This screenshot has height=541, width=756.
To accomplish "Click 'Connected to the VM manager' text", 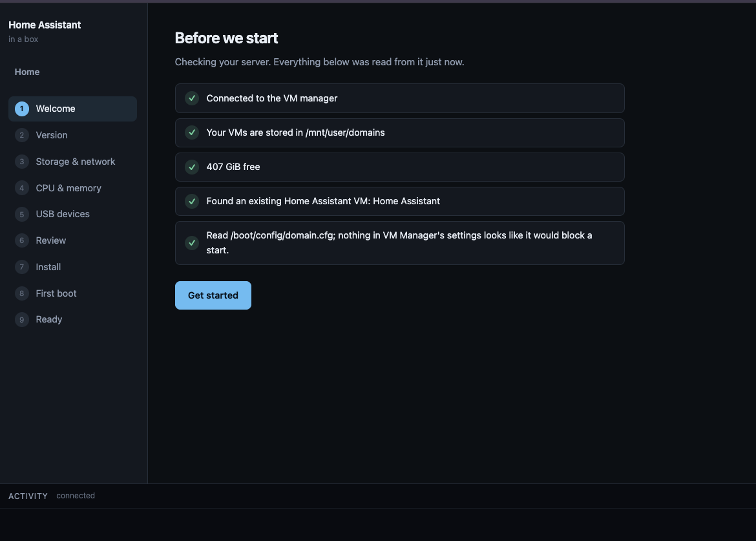I will pos(272,98).
